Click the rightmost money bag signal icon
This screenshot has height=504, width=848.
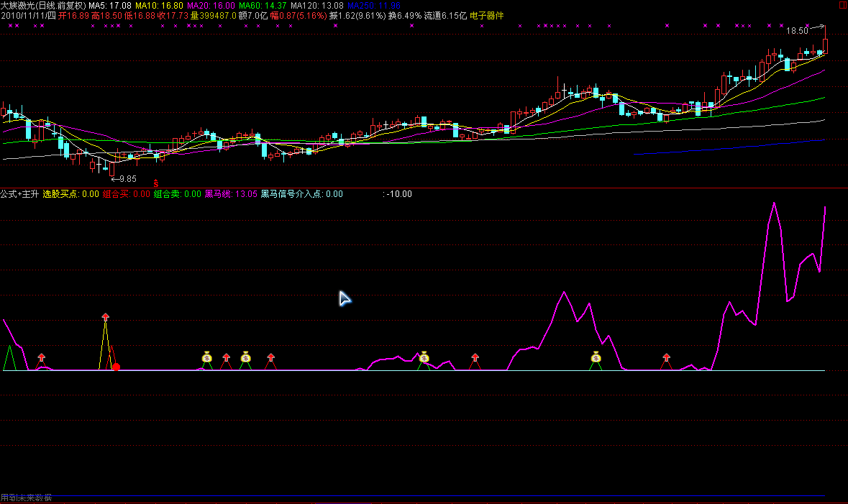click(596, 357)
